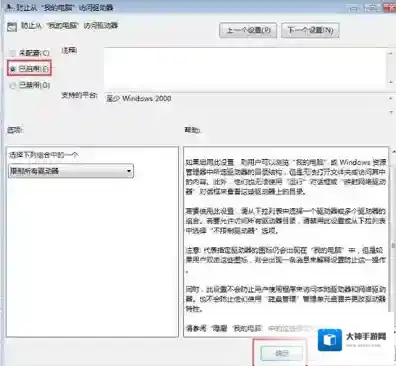
Task: Click inside the 注释 comment text box
Action: pyautogui.click(x=246, y=68)
